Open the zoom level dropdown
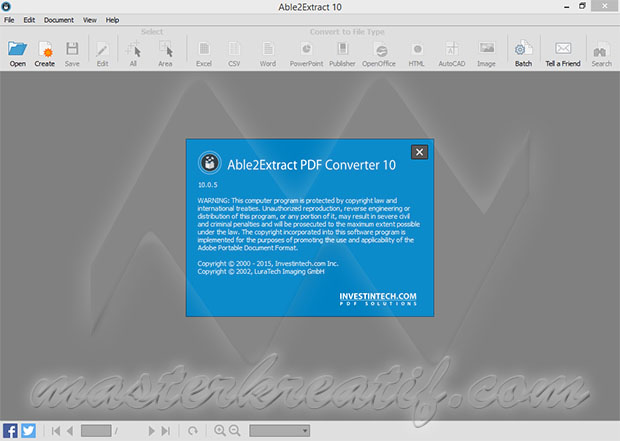620x441 pixels. (x=280, y=431)
